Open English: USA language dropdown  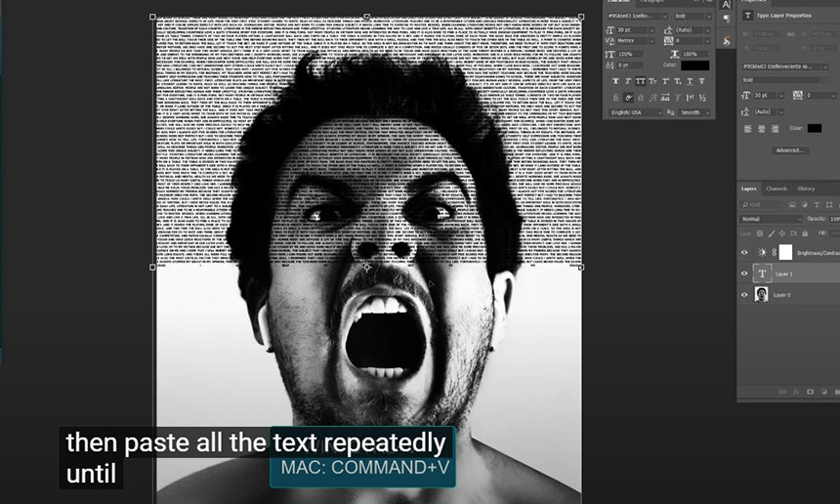tap(636, 112)
